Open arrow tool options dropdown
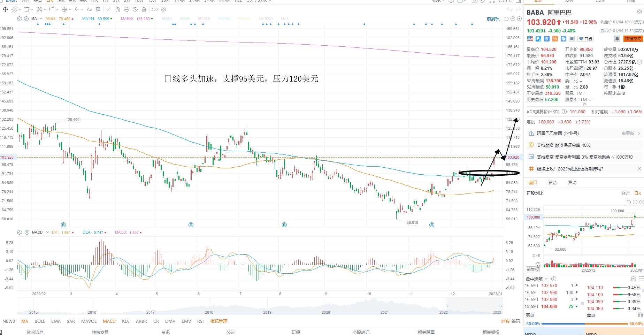Image resolution: width=644 pixels, height=335 pixels. pyautogui.click(x=82, y=9)
